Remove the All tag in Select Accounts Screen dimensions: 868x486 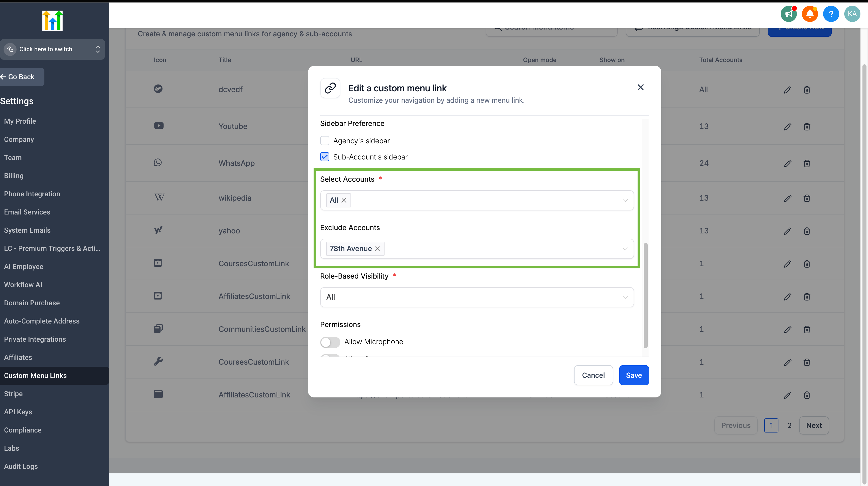(344, 200)
